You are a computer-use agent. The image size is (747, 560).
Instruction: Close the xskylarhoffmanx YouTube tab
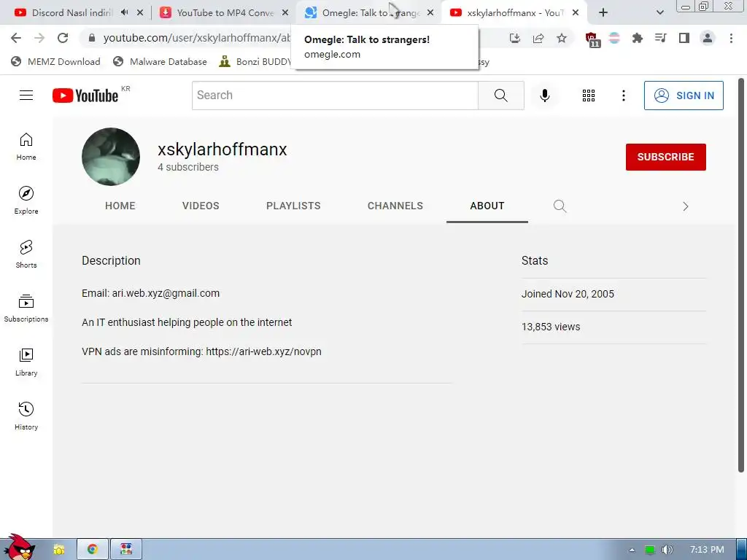pyautogui.click(x=576, y=13)
